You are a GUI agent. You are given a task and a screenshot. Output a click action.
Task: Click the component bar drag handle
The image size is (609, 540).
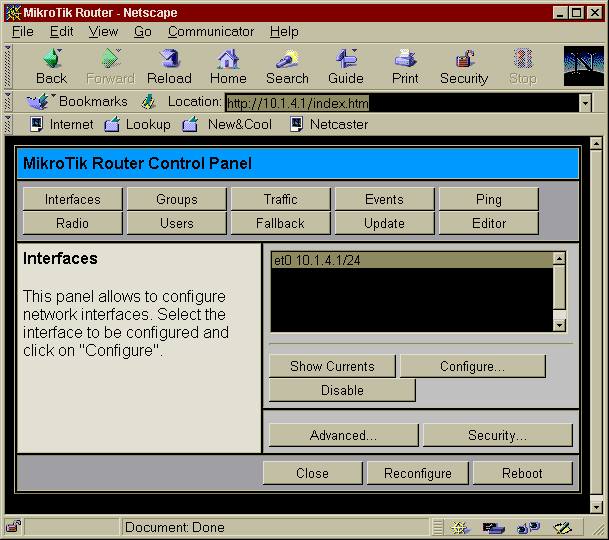(438, 528)
